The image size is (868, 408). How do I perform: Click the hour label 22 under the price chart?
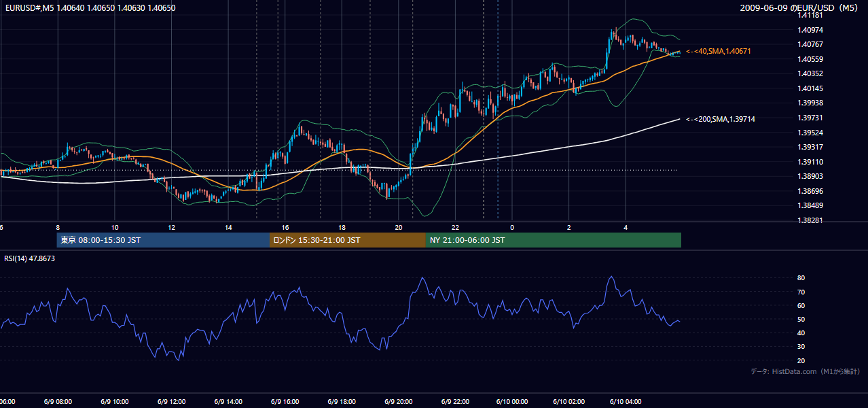click(x=456, y=227)
